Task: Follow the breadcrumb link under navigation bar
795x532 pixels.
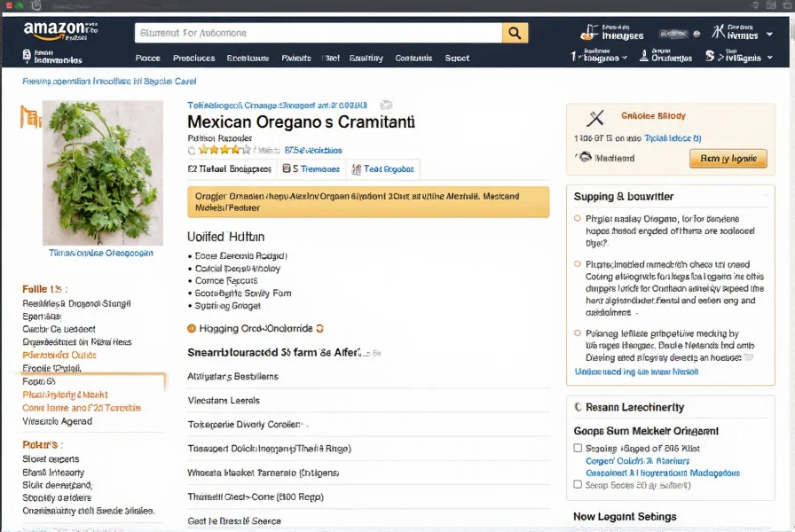Action: point(109,81)
